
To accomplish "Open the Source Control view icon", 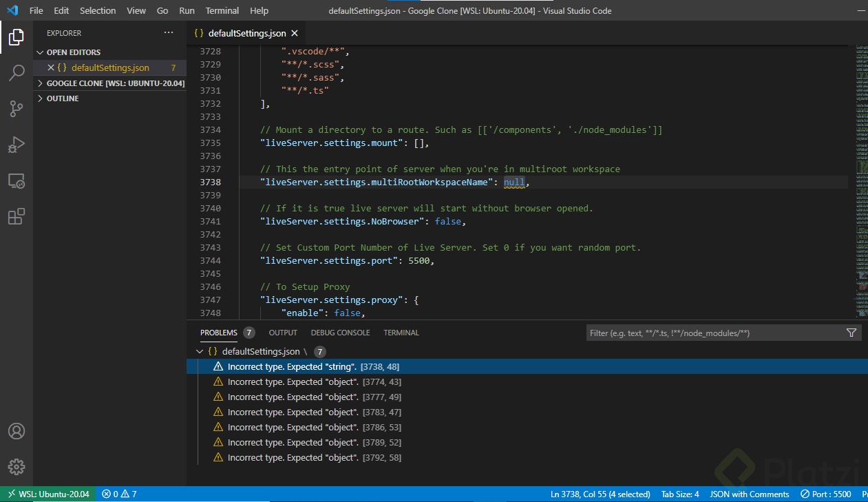I will [x=17, y=108].
